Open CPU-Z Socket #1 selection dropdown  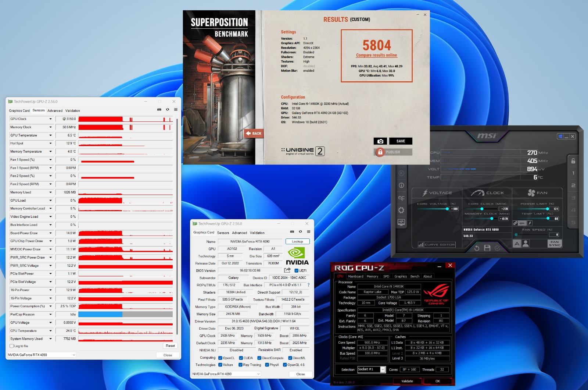(372, 369)
